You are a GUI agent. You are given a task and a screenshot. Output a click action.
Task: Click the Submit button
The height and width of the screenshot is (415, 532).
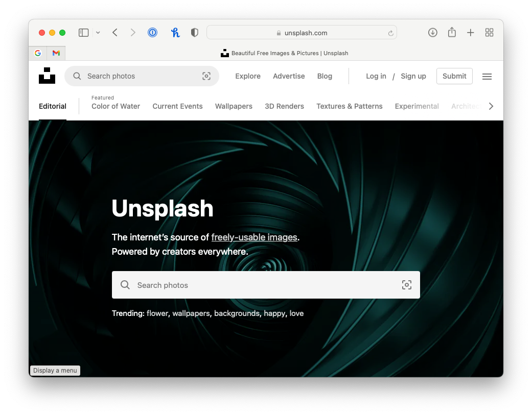pos(454,76)
